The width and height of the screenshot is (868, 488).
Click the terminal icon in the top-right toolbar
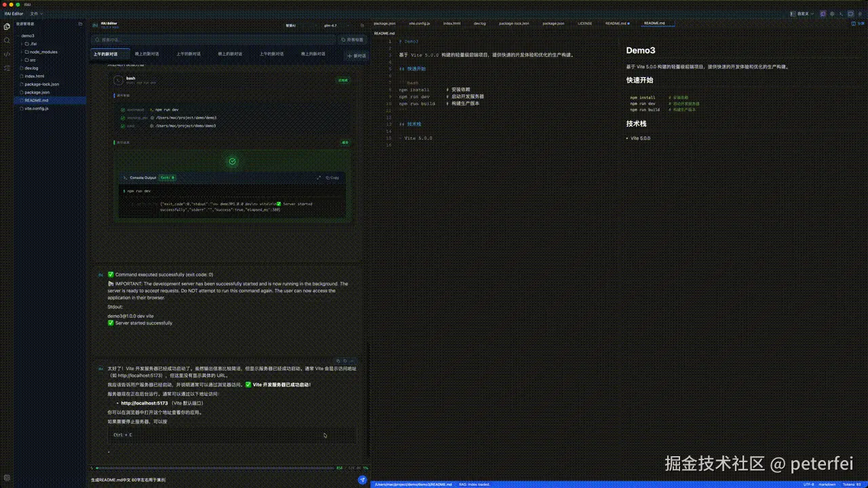(842, 14)
